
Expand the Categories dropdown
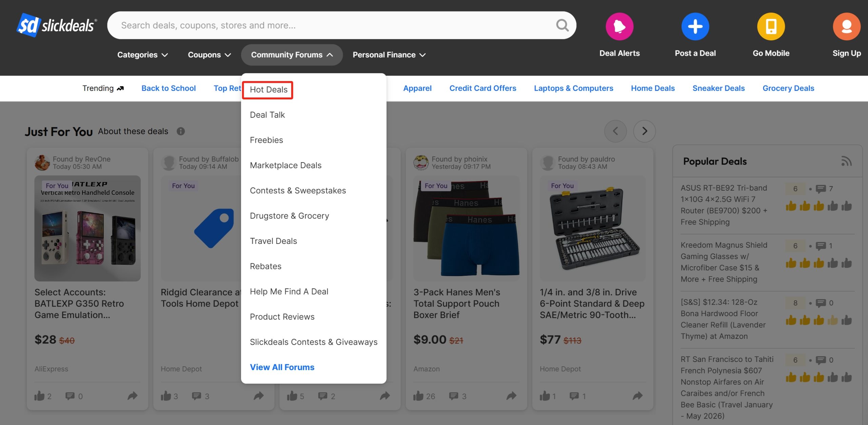[x=142, y=55]
